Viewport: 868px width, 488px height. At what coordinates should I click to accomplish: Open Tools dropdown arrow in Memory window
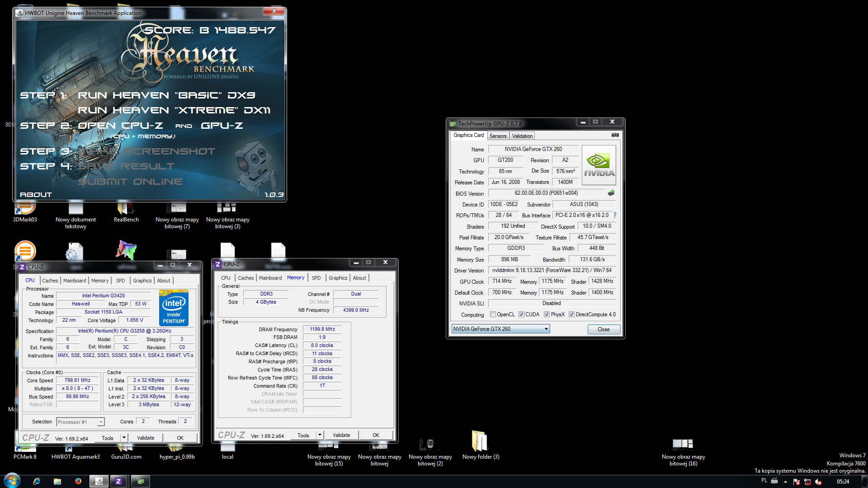(x=320, y=435)
